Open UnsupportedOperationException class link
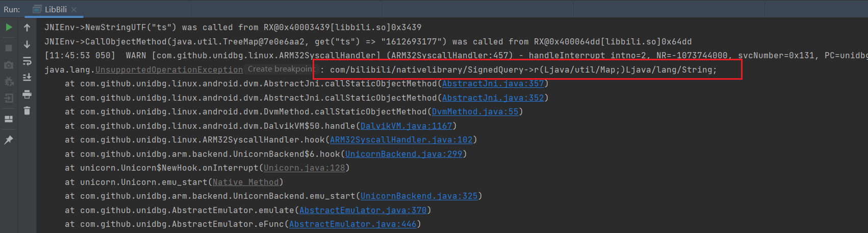This screenshot has width=868, height=233. click(x=169, y=69)
